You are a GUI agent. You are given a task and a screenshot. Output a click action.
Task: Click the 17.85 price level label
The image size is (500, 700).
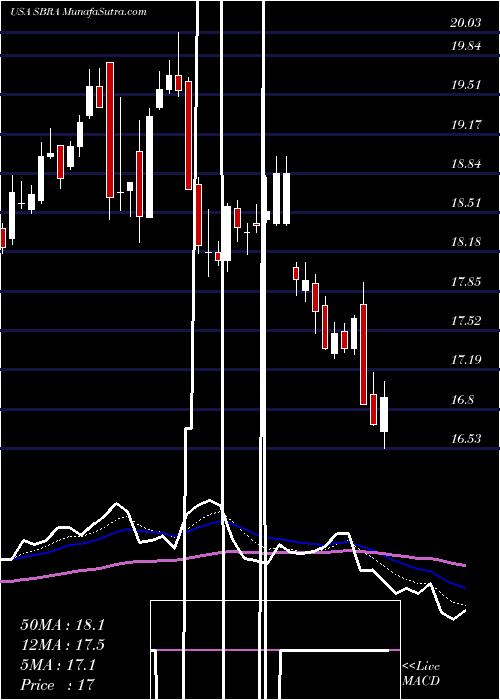tap(466, 282)
